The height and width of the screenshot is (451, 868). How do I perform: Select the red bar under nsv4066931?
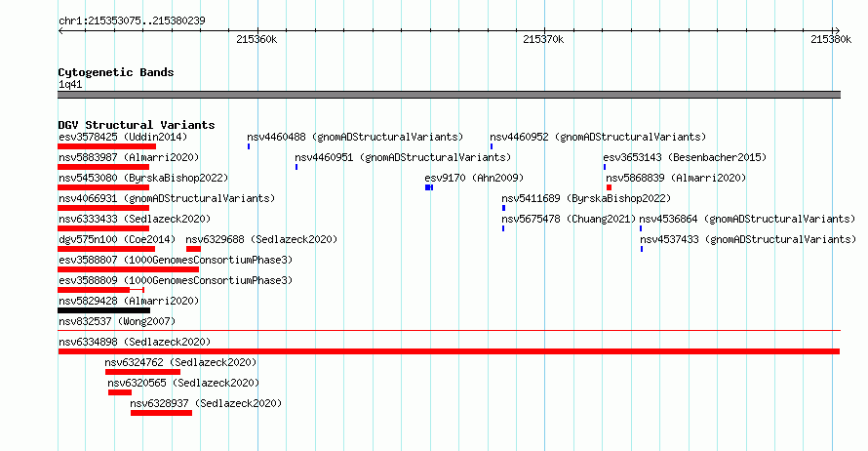pos(103,208)
